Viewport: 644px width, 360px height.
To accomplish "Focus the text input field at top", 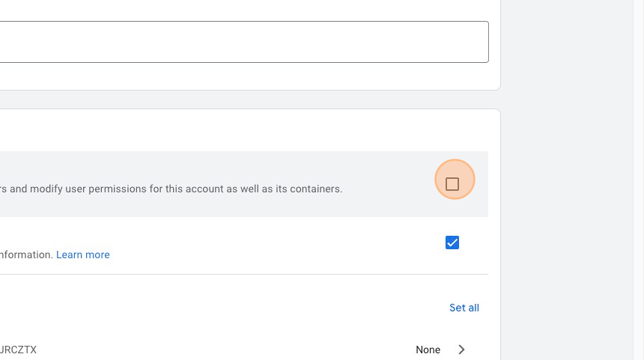I will tap(240, 42).
